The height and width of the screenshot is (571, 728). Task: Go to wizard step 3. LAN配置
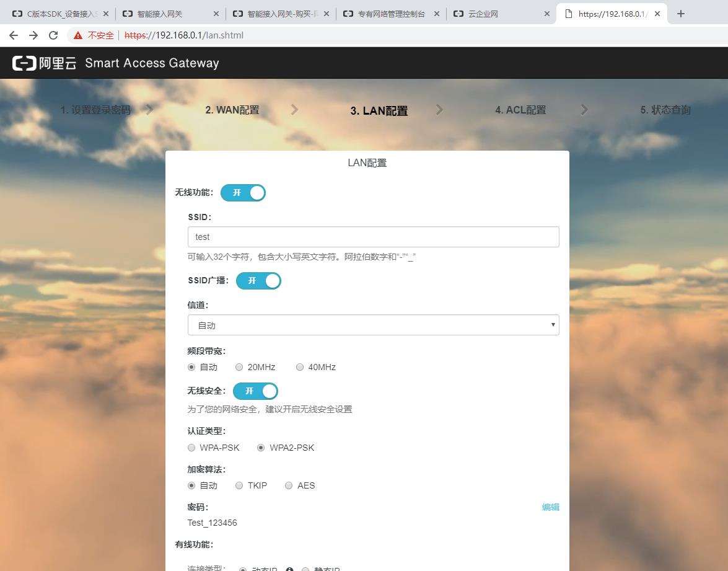coord(379,110)
